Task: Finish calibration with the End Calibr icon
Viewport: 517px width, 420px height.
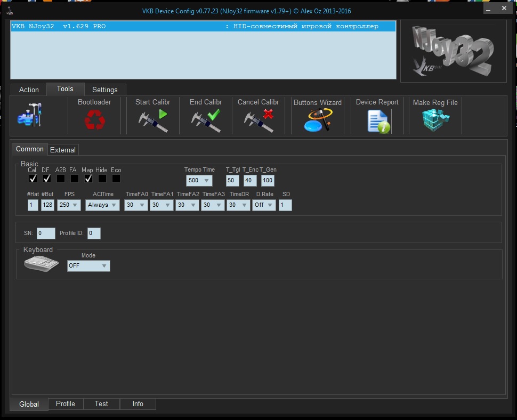Action: 206,121
